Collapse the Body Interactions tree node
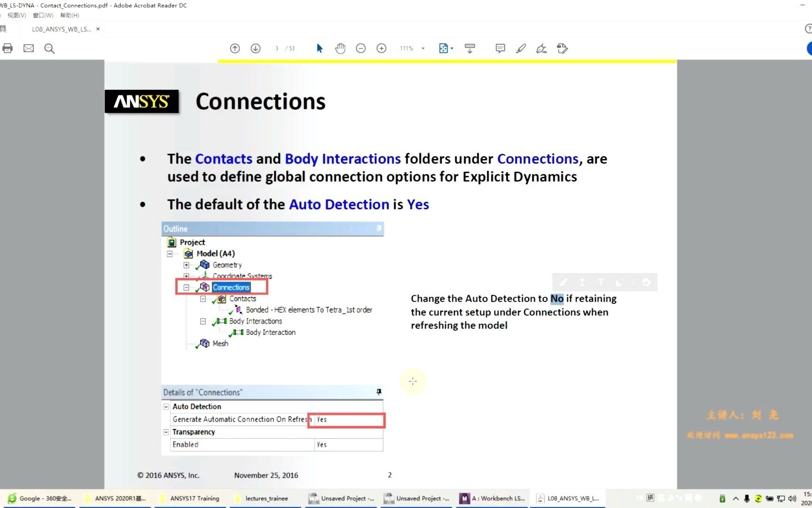The height and width of the screenshot is (508, 812). pos(203,321)
